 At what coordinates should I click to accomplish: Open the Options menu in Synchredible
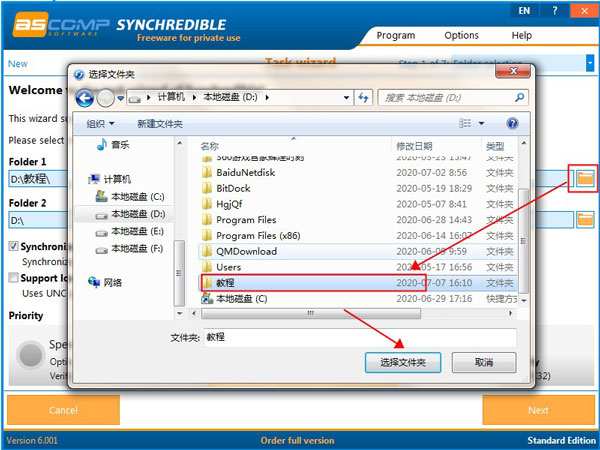[461, 36]
